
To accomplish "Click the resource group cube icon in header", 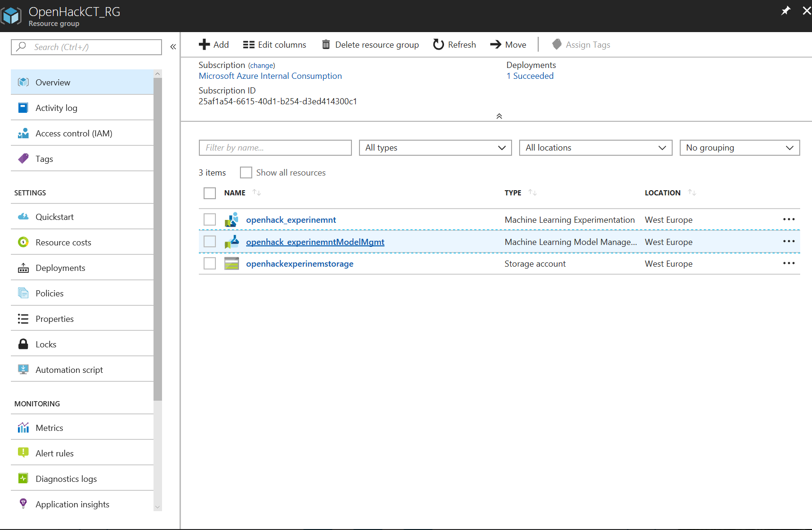I will (x=11, y=16).
